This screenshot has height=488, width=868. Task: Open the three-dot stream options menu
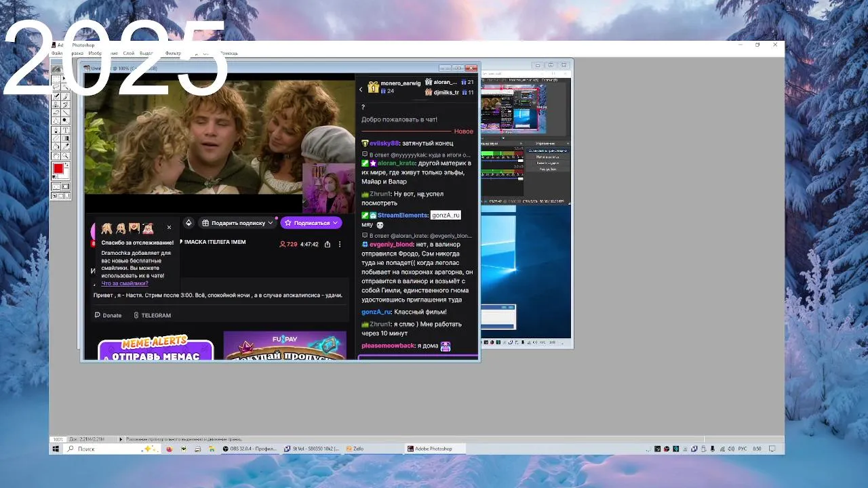point(340,244)
